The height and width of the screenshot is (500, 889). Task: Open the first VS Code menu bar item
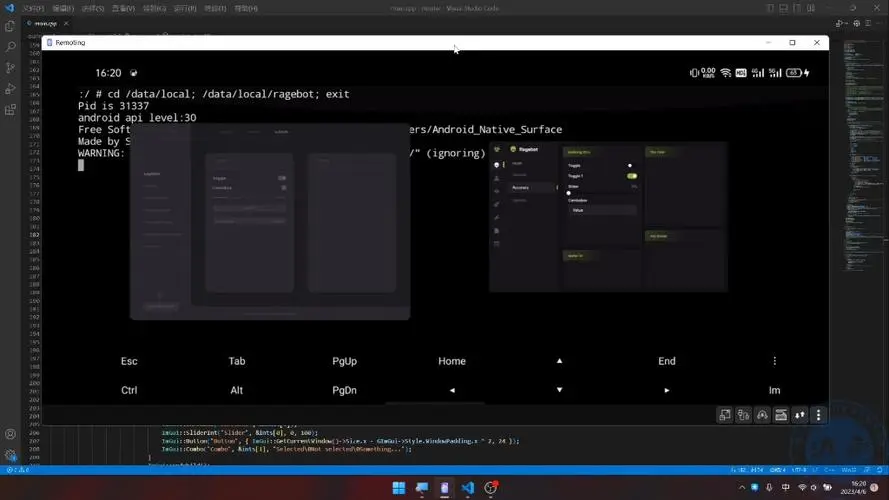coord(33,9)
